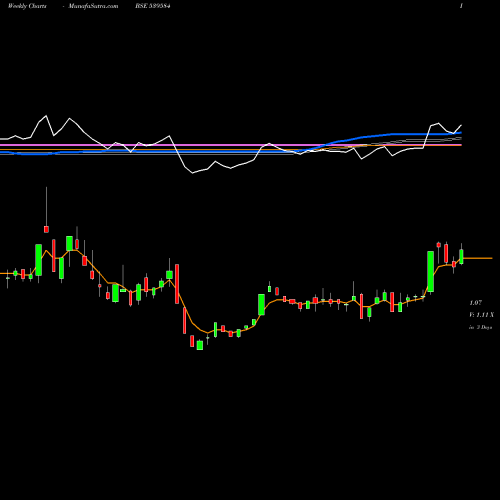
Task: Click the "Weekly Charts" heading text
Action: tap(27, 6)
